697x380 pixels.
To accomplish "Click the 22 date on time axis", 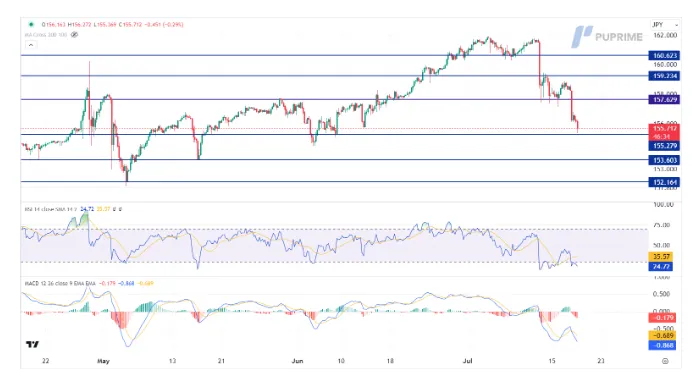I will click(x=45, y=361).
